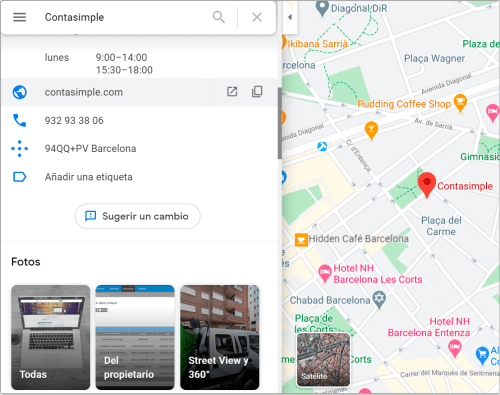Open Street View y 360° thumbnail

point(220,337)
